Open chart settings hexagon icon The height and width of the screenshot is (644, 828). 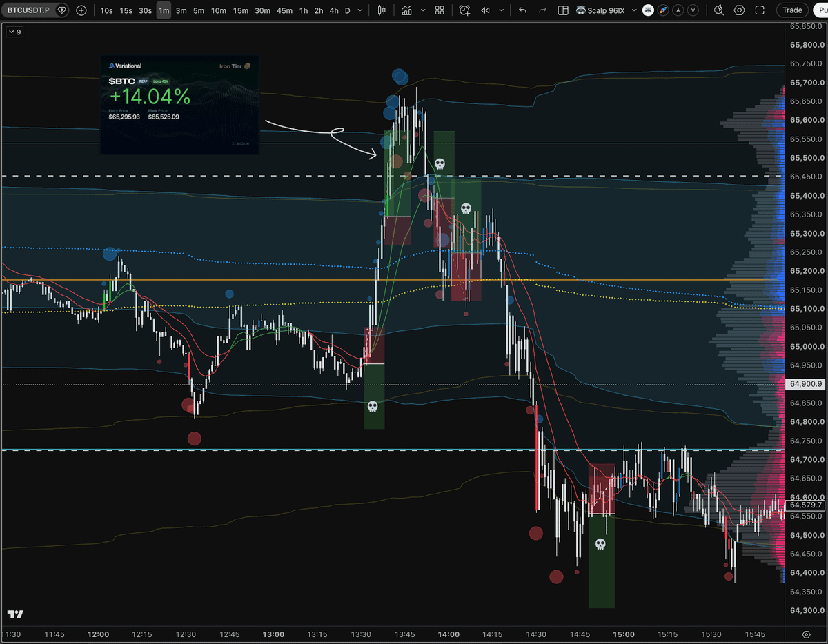coord(740,10)
